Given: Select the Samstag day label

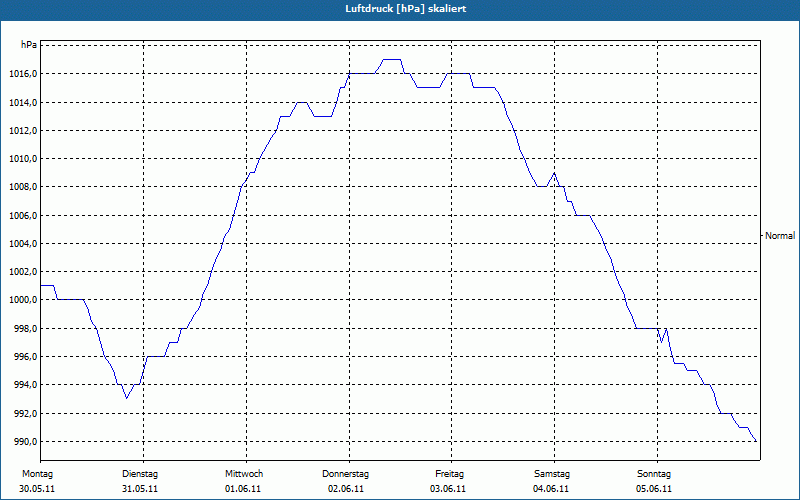Looking at the screenshot, I should (552, 474).
